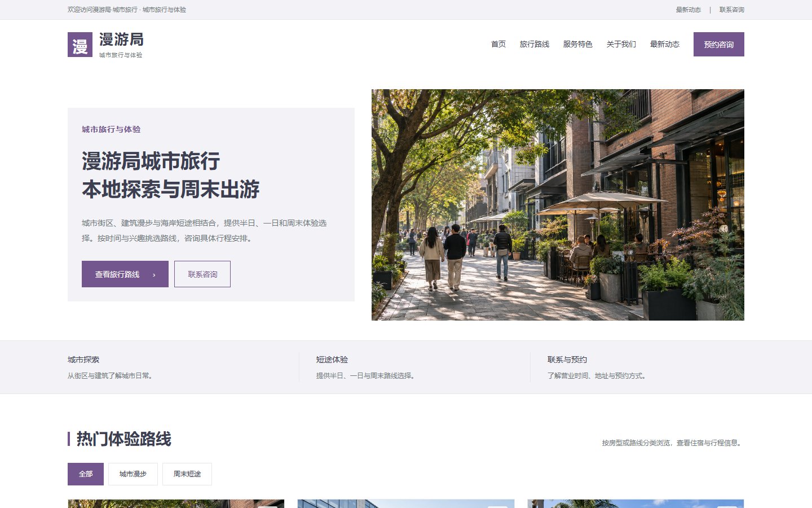Open 最新动态 link in the top bar

pos(689,10)
